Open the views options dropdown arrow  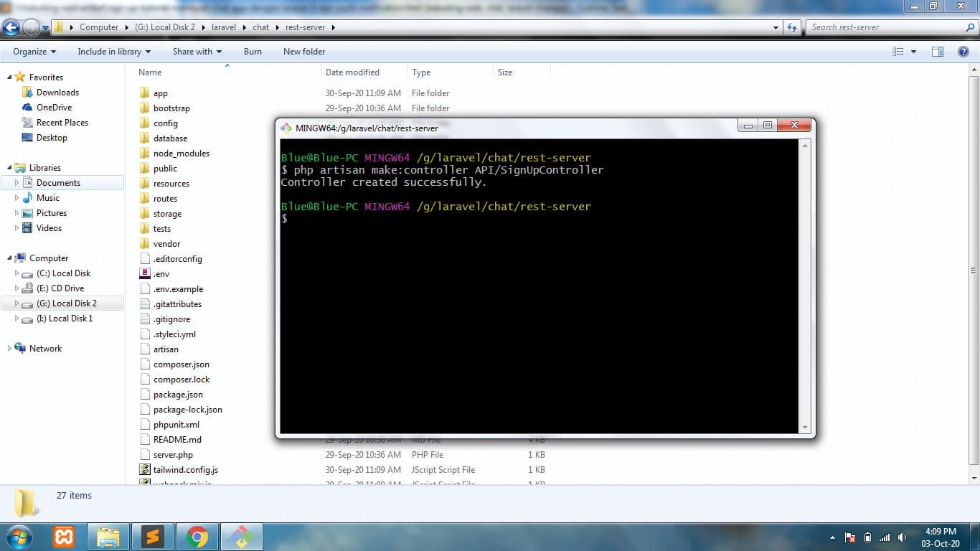tap(913, 52)
